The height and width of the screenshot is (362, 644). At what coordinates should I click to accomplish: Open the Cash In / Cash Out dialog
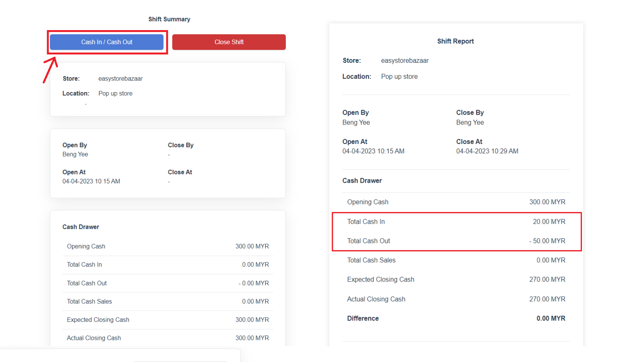pyautogui.click(x=107, y=42)
